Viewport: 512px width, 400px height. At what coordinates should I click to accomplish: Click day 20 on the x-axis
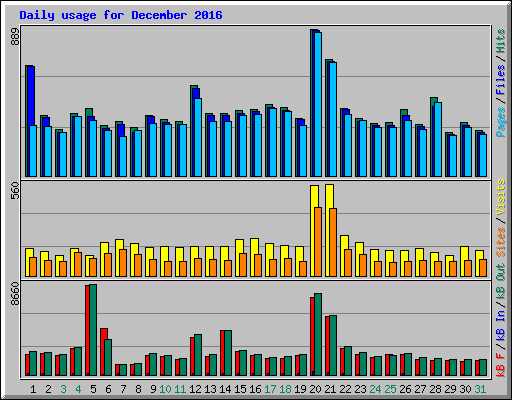[315, 389]
